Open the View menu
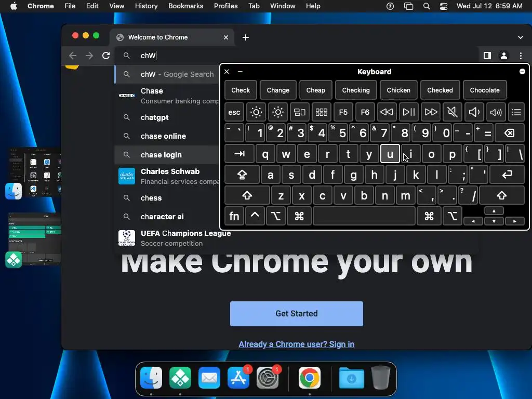 pos(116,6)
